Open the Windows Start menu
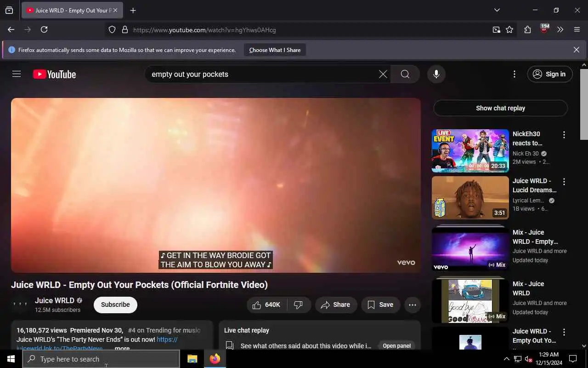 [11, 359]
